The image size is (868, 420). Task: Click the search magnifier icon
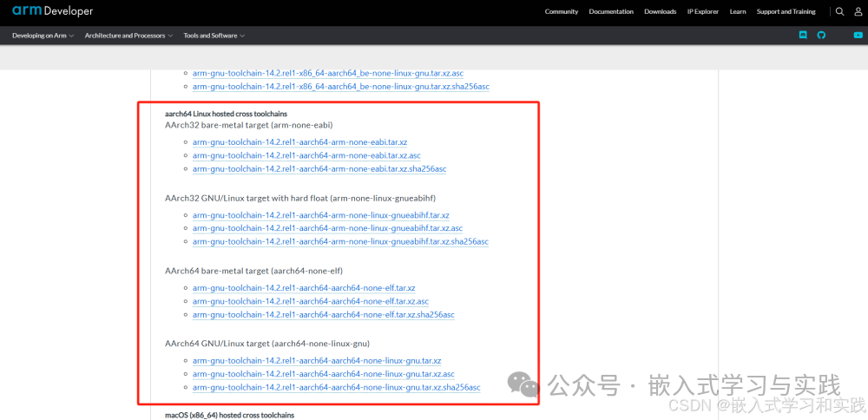(839, 11)
